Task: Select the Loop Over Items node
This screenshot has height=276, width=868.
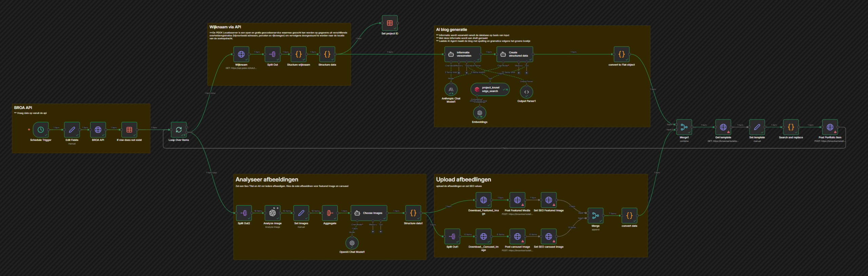Action: click(179, 130)
